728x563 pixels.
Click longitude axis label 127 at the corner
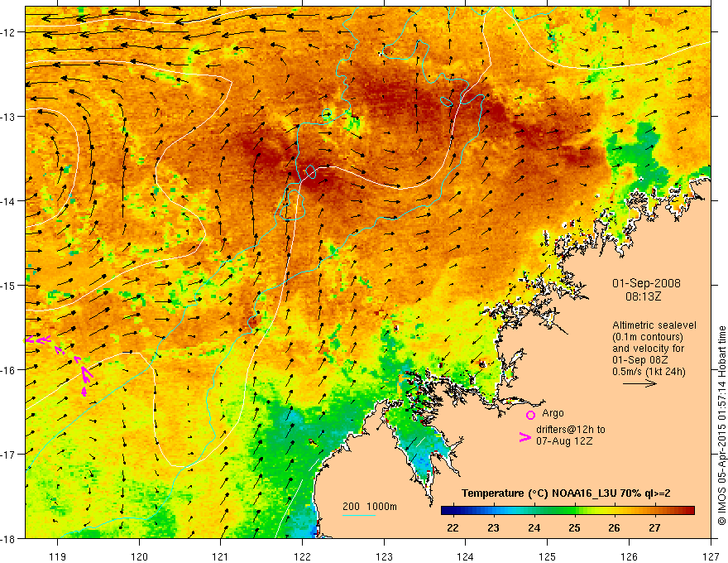[711, 556]
